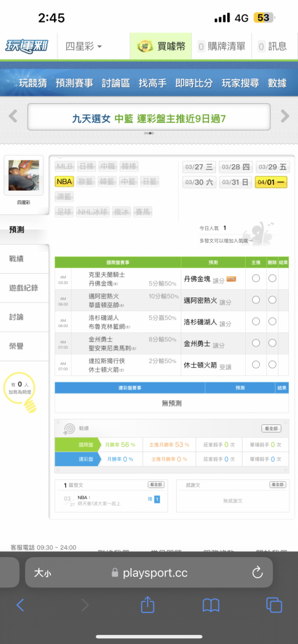
Task: Open 數據 data menu
Action: pyautogui.click(x=277, y=83)
